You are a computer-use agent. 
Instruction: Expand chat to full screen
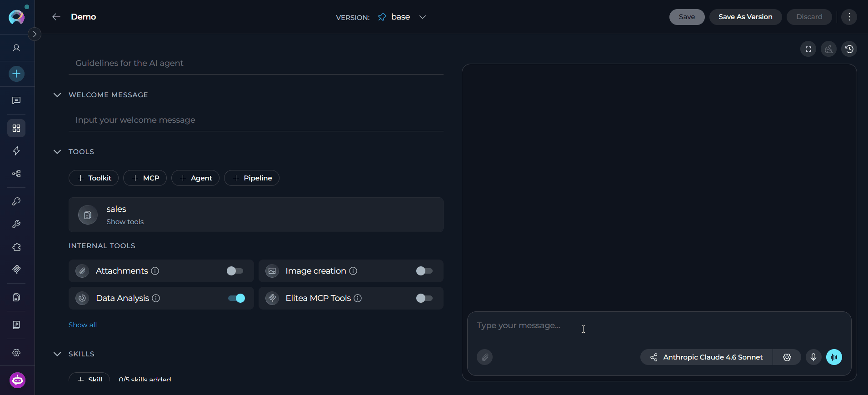[x=808, y=49]
